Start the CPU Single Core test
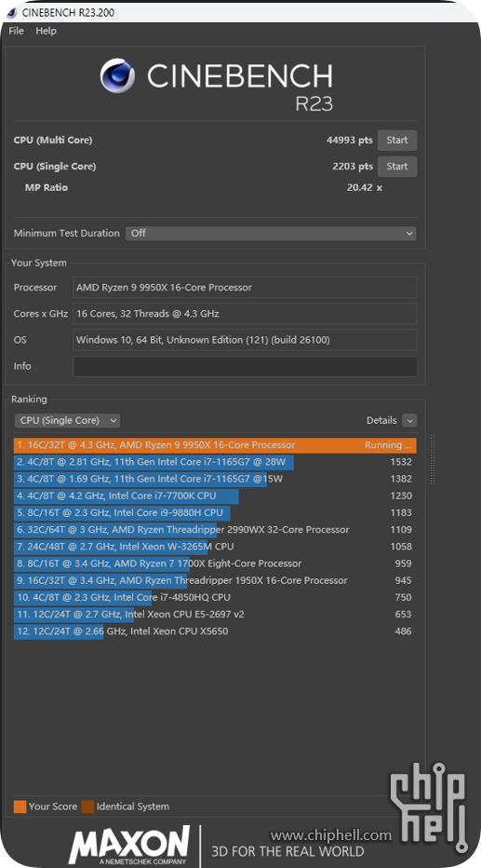Viewport: 481px width, 868px height. (397, 166)
